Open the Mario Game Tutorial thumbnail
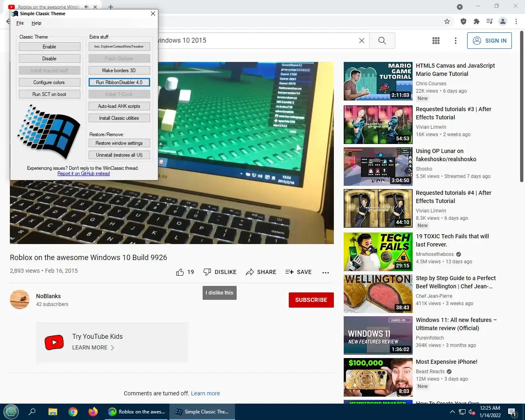525x420 pixels. point(378,81)
